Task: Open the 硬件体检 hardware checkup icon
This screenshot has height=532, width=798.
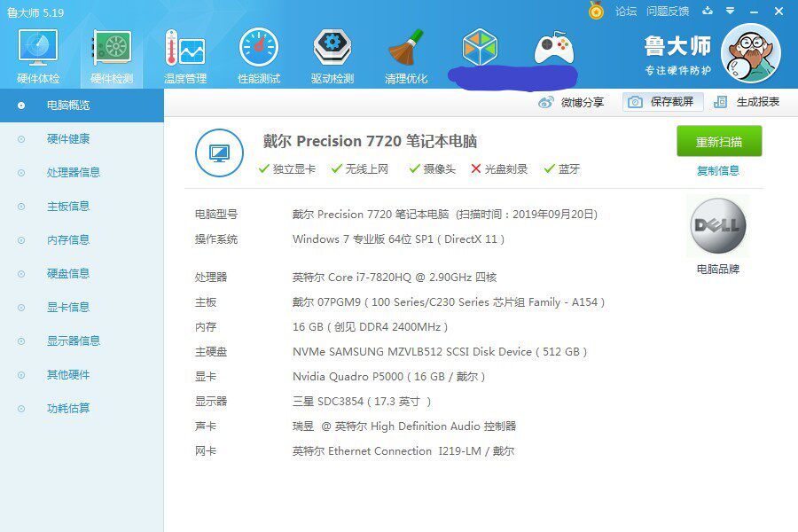Action: 38,56
